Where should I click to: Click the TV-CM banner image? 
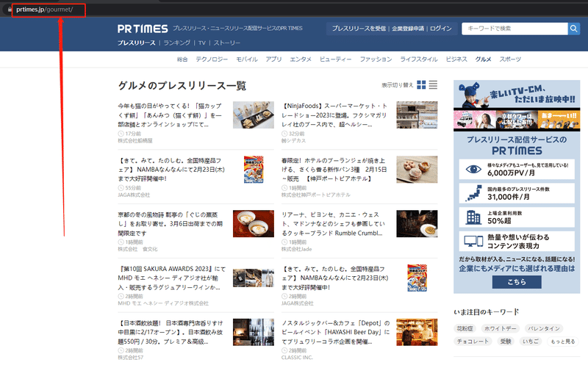pyautogui.click(x=517, y=106)
